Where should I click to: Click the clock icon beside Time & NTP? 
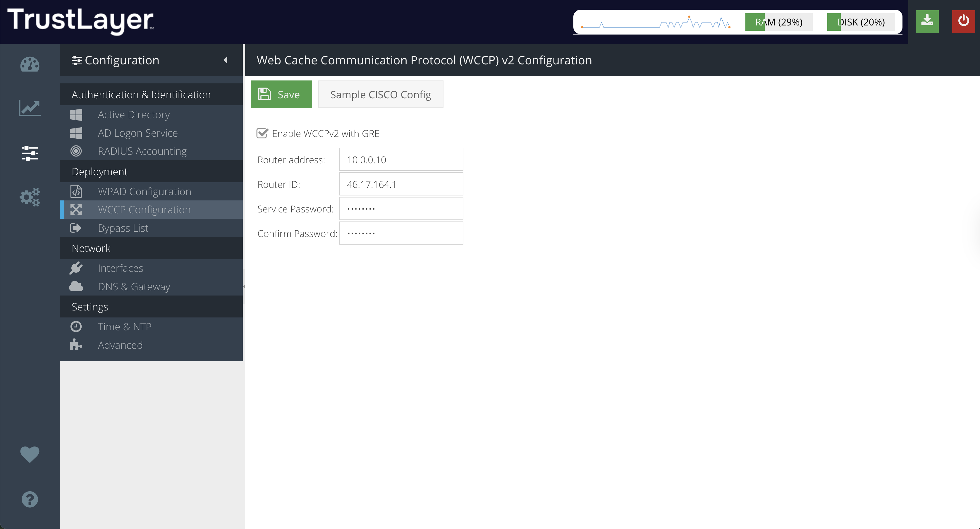tap(76, 327)
